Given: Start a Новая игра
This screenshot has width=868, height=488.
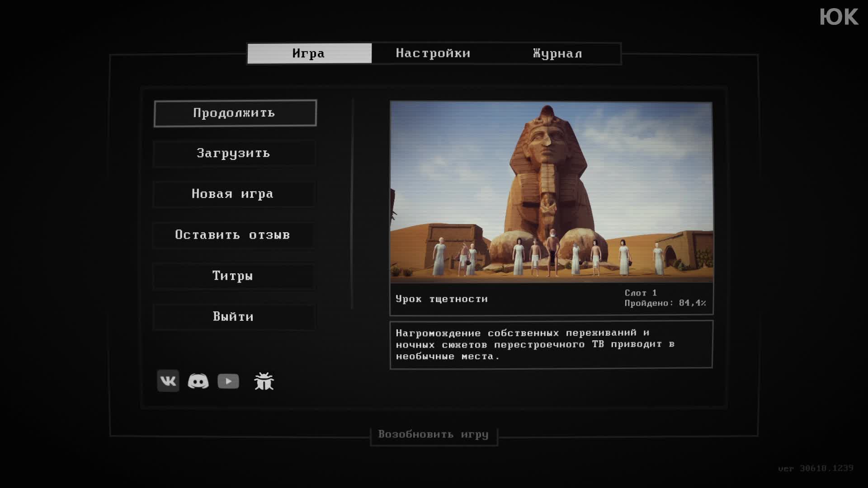Looking at the screenshot, I should (233, 194).
